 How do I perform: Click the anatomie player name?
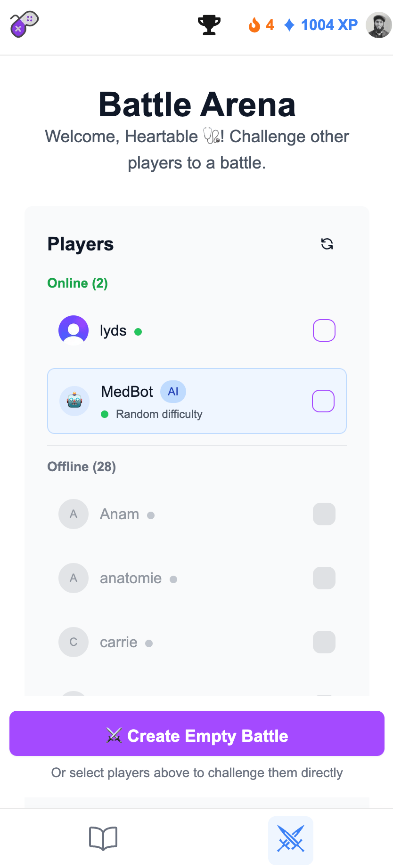pos(131,578)
